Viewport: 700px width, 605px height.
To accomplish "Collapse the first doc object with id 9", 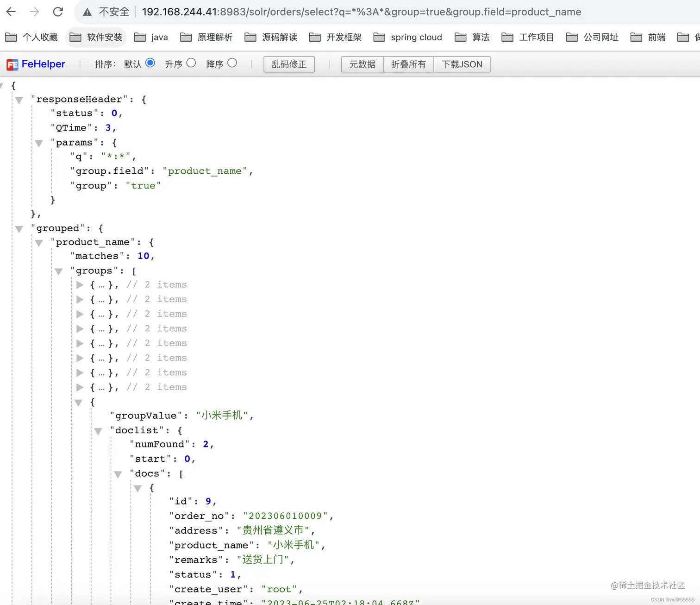I will [x=137, y=488].
